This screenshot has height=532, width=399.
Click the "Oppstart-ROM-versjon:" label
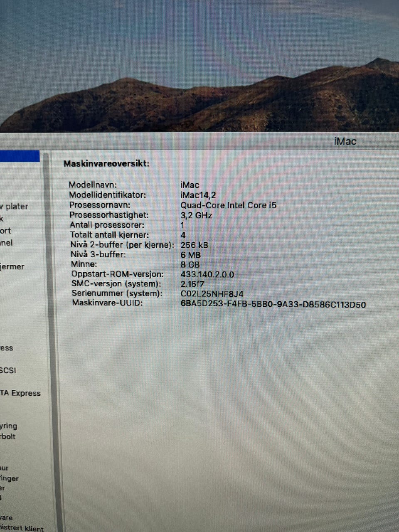(x=117, y=274)
